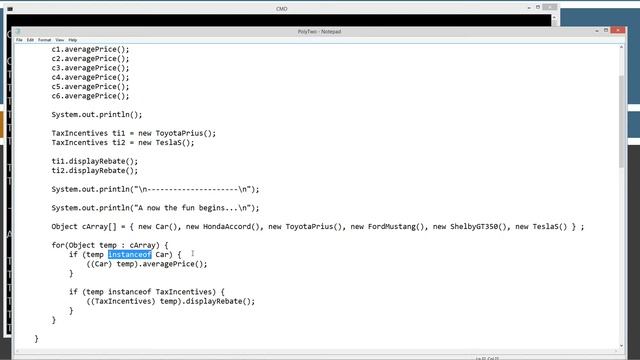640x360 pixels.
Task: Click the 'A now the fun begins' line
Action: tap(155, 208)
